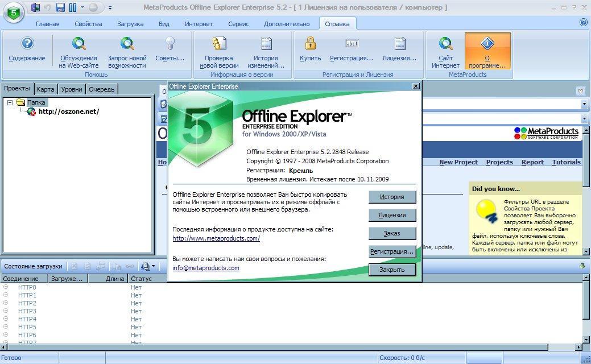Click the Длина column header

(x=108, y=279)
